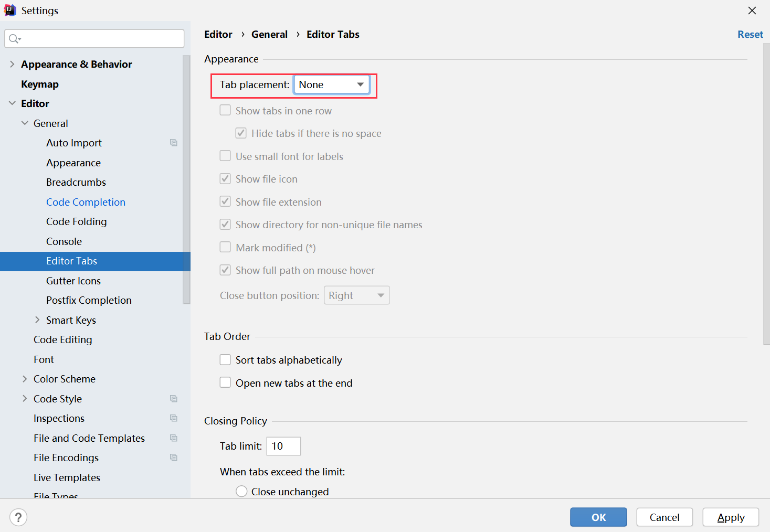Select the Editor Tabs tree item
The height and width of the screenshot is (532, 770).
(95, 261)
